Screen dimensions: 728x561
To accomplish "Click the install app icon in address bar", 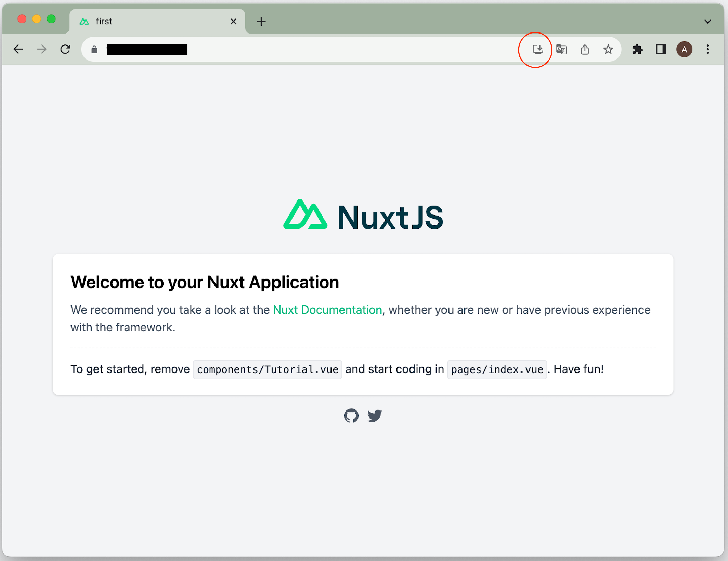I will [538, 50].
